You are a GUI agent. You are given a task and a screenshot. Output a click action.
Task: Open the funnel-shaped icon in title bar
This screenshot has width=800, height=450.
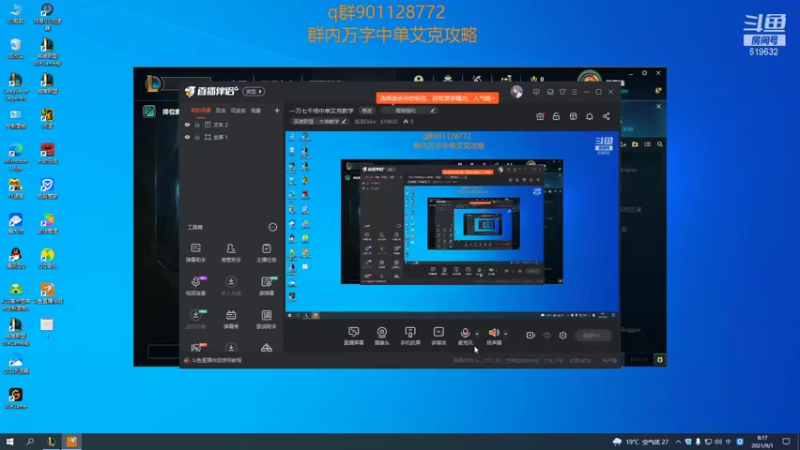click(x=562, y=92)
